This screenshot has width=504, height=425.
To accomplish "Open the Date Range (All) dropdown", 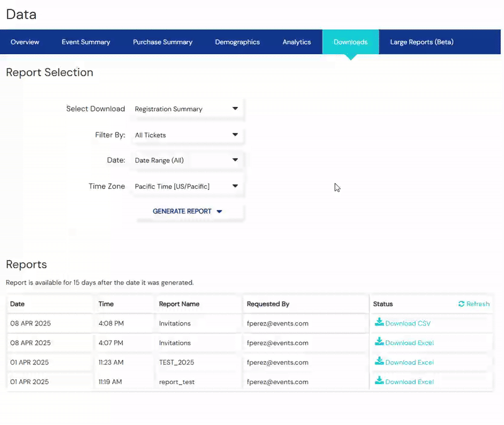I will click(x=187, y=161).
